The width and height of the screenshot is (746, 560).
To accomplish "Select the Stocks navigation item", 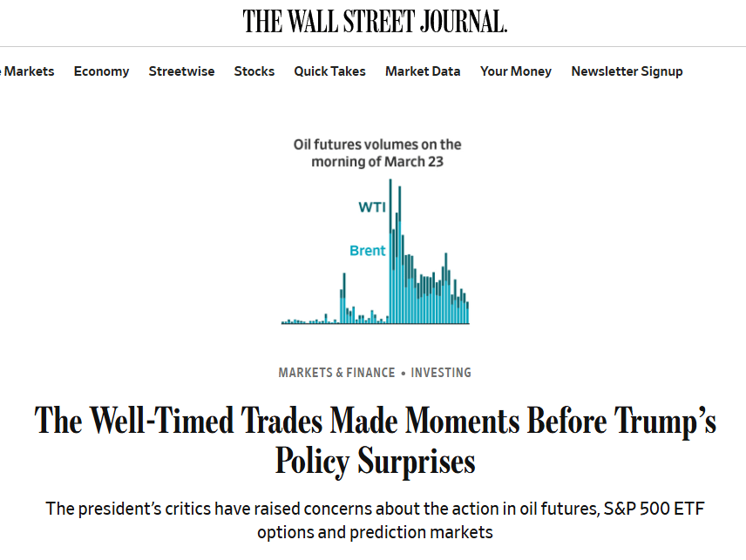I will tap(254, 71).
